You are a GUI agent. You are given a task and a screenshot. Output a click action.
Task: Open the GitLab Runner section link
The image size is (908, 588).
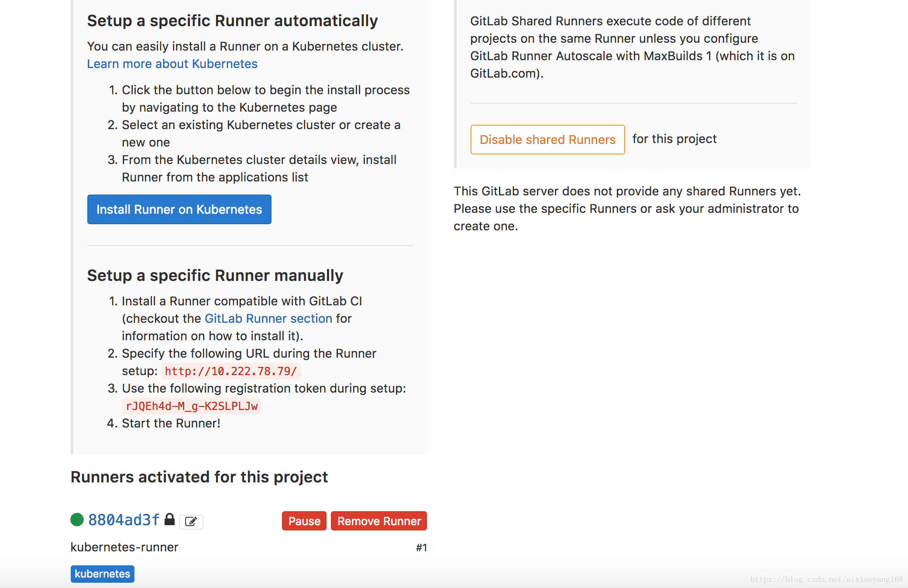pos(268,318)
